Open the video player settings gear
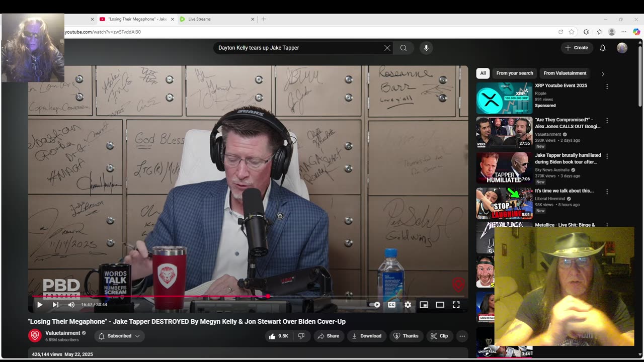This screenshot has width=644, height=362. pos(408,305)
